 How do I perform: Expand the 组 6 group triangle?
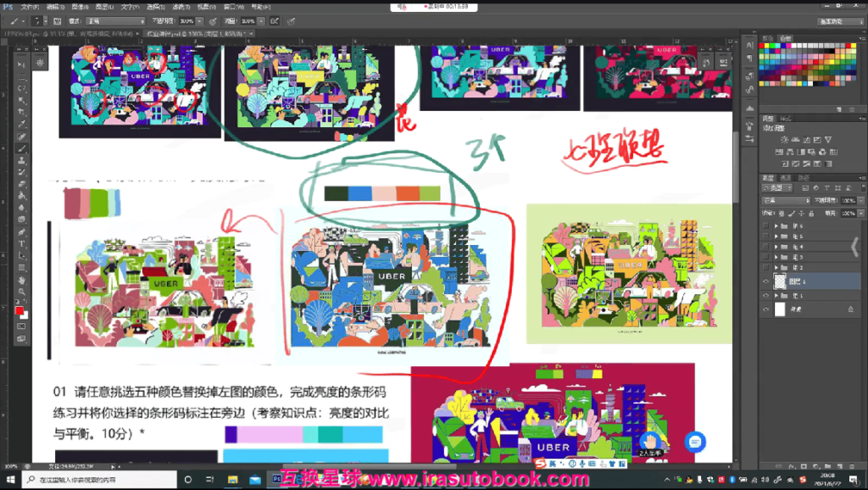coord(776,226)
